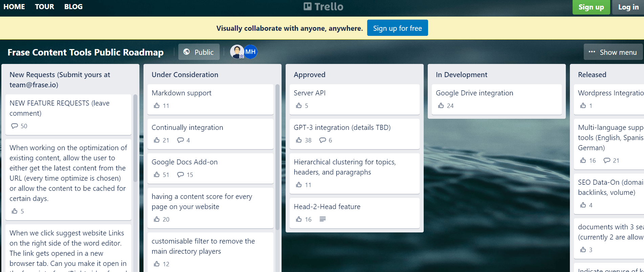Click the blue Sign up for free button
The image size is (644, 272).
[398, 28]
